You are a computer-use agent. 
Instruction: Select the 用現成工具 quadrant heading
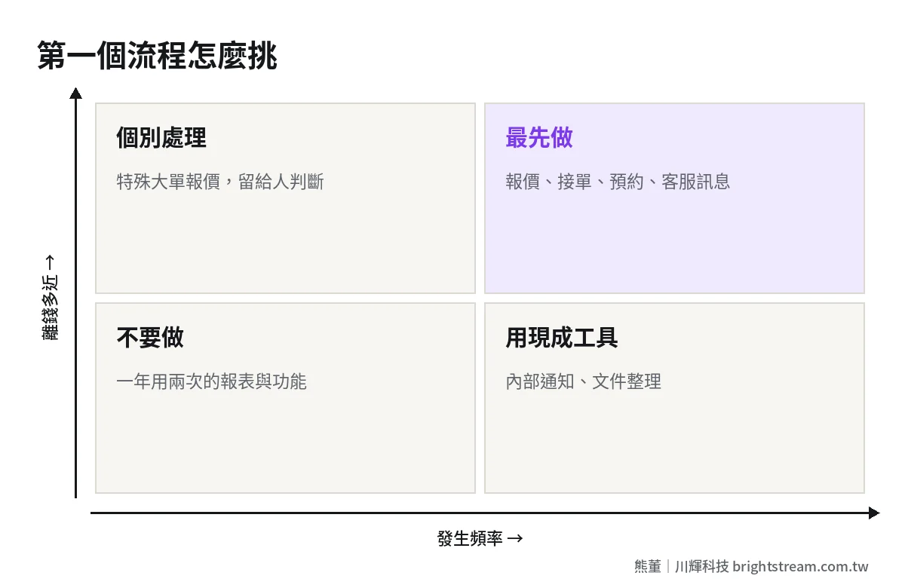562,338
